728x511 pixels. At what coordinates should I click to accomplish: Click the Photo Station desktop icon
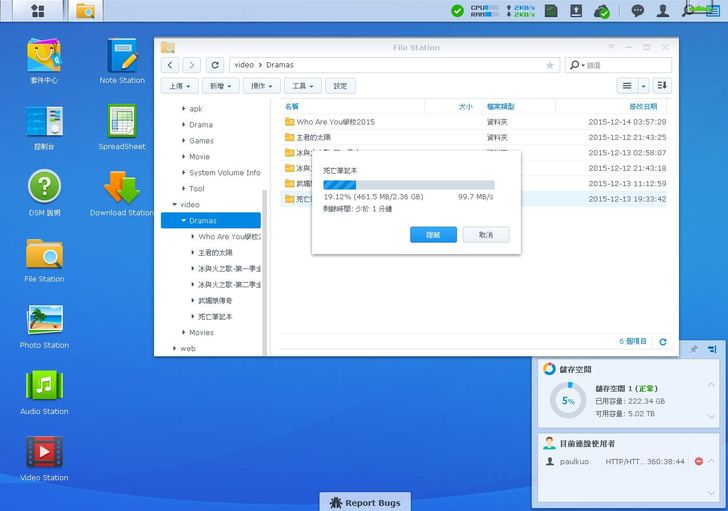(x=44, y=320)
